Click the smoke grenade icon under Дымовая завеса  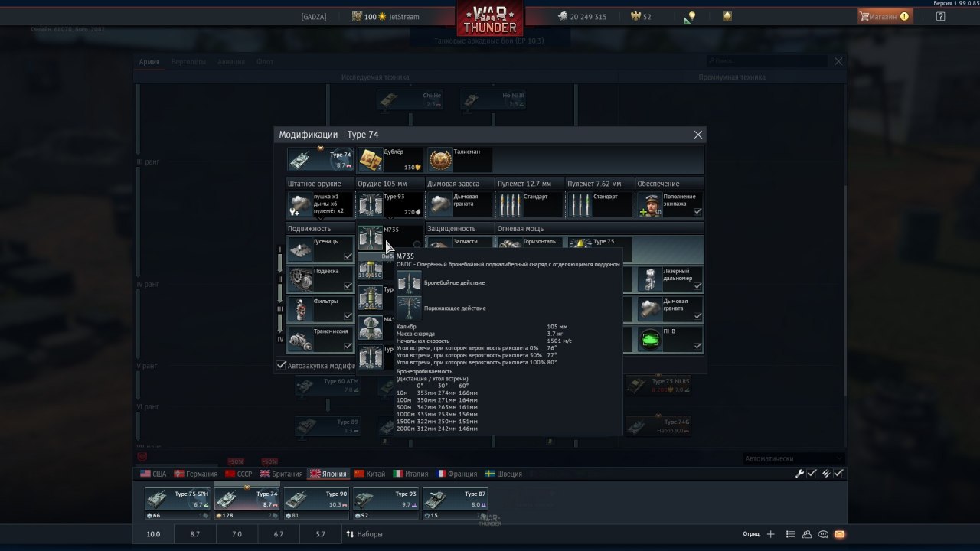click(440, 204)
